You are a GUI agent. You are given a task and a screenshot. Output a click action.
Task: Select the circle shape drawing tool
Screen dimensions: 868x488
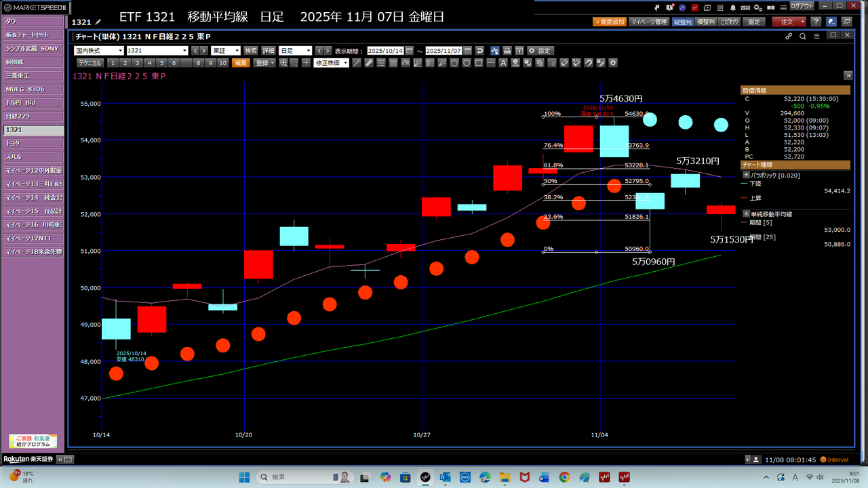click(467, 63)
